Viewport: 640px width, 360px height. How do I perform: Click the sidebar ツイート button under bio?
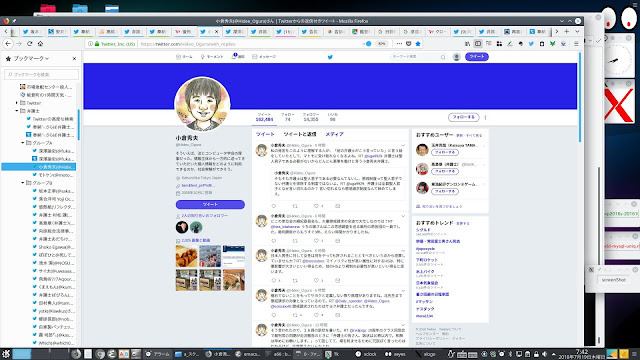click(x=210, y=204)
